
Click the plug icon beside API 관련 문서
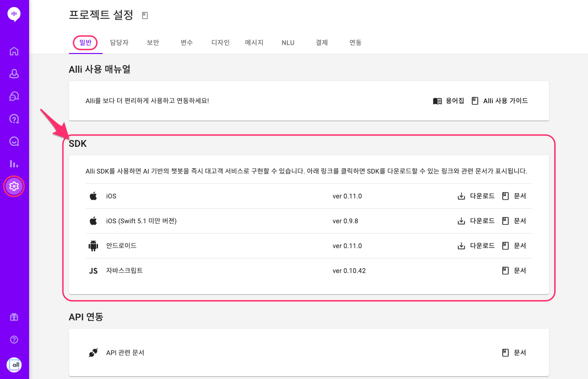93,353
